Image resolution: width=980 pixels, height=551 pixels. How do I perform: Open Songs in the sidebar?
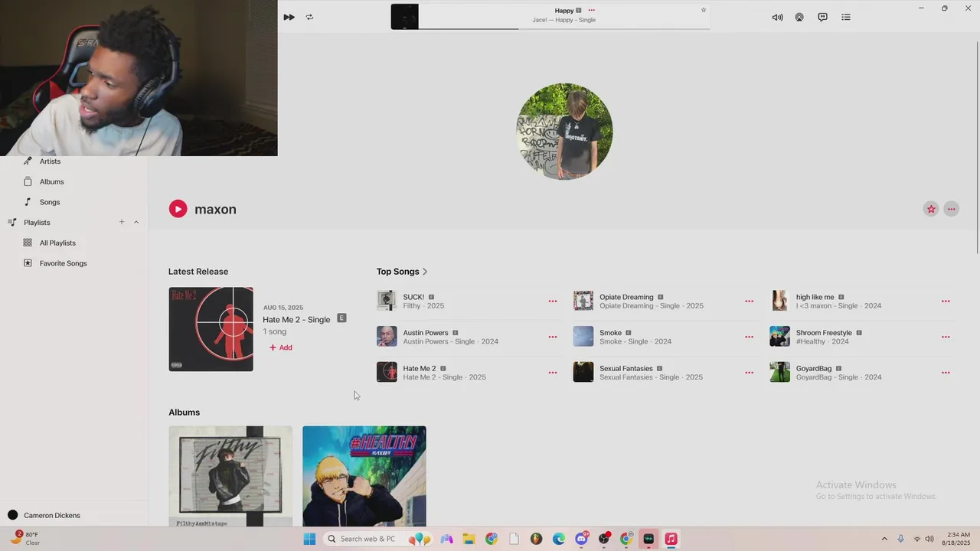[50, 202]
